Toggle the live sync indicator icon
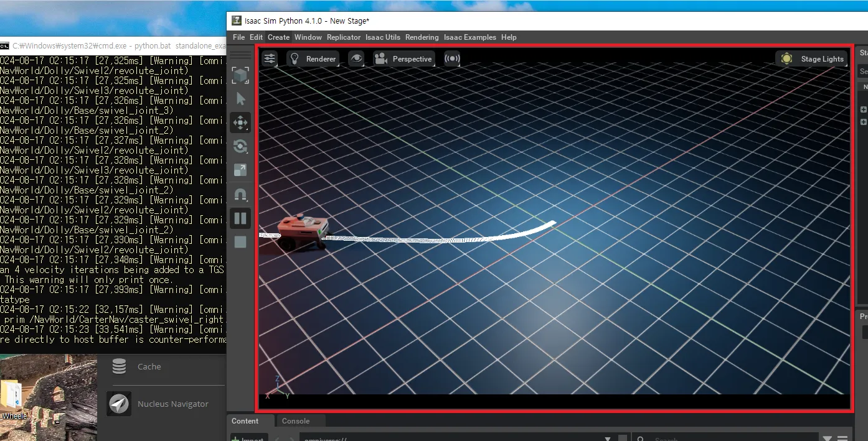 [451, 58]
